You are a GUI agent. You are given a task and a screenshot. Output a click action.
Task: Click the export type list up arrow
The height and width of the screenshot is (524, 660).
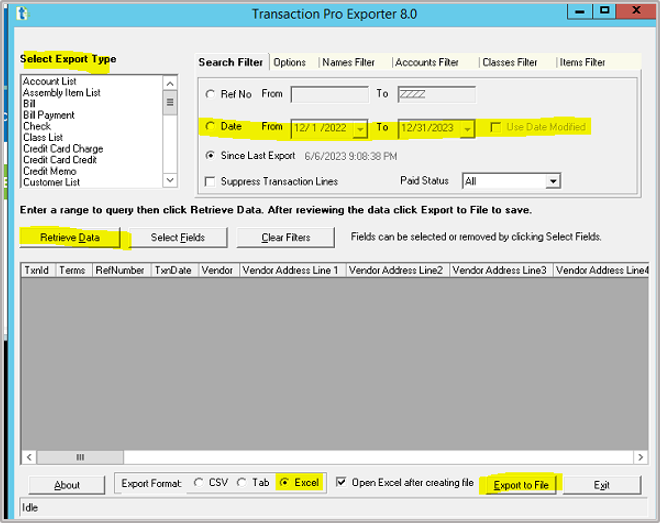170,83
